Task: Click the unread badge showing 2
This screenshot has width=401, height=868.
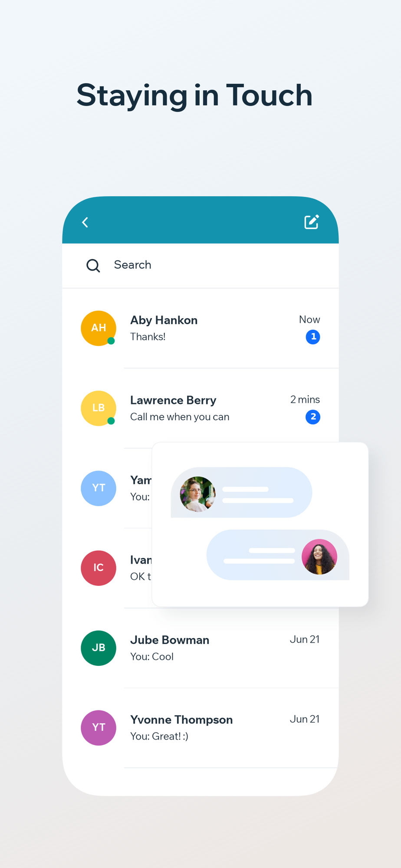Action: (x=313, y=417)
